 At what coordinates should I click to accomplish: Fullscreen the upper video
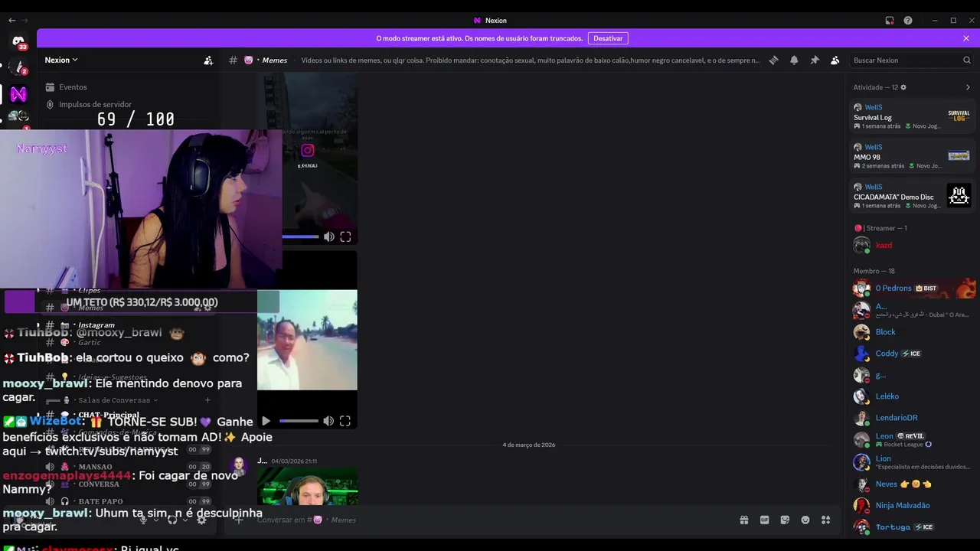pos(345,237)
